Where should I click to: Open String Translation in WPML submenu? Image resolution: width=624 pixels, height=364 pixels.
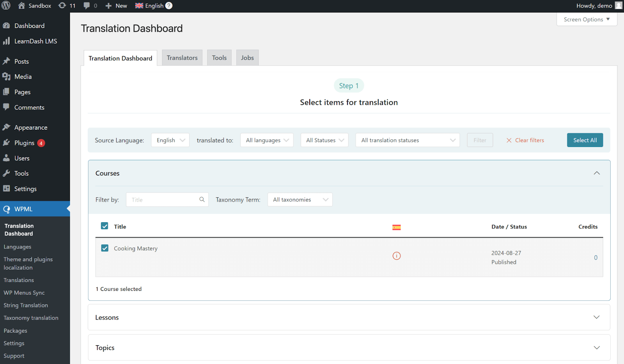(26, 306)
